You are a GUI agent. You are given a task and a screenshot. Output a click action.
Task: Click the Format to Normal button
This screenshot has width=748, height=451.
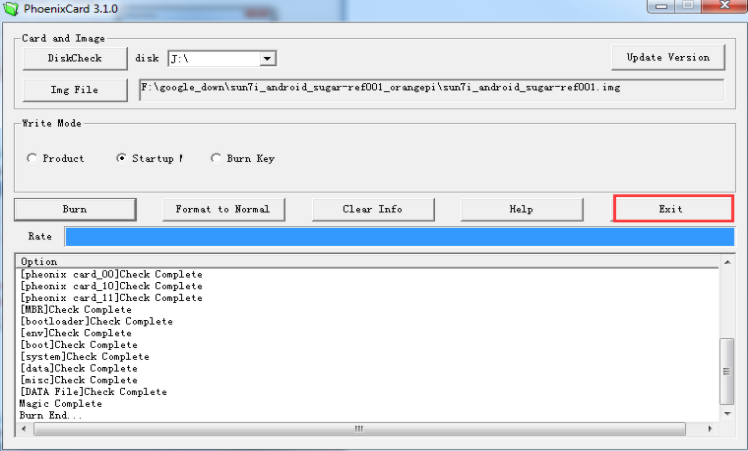point(223,210)
